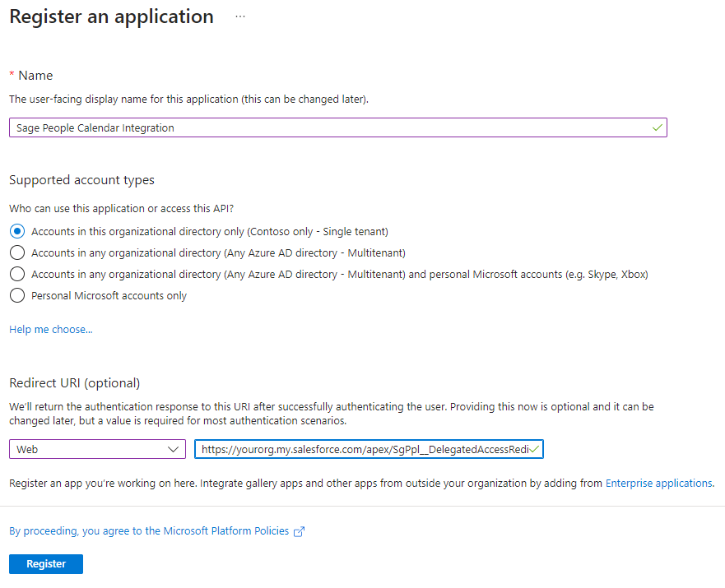Select Multitenant and personal Microsoft accounts option
The image size is (725, 588).
click(x=17, y=275)
